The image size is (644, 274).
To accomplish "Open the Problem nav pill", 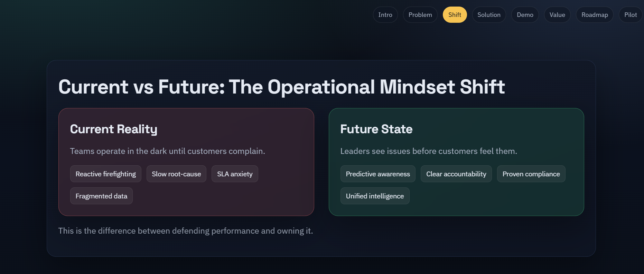I will [x=420, y=15].
